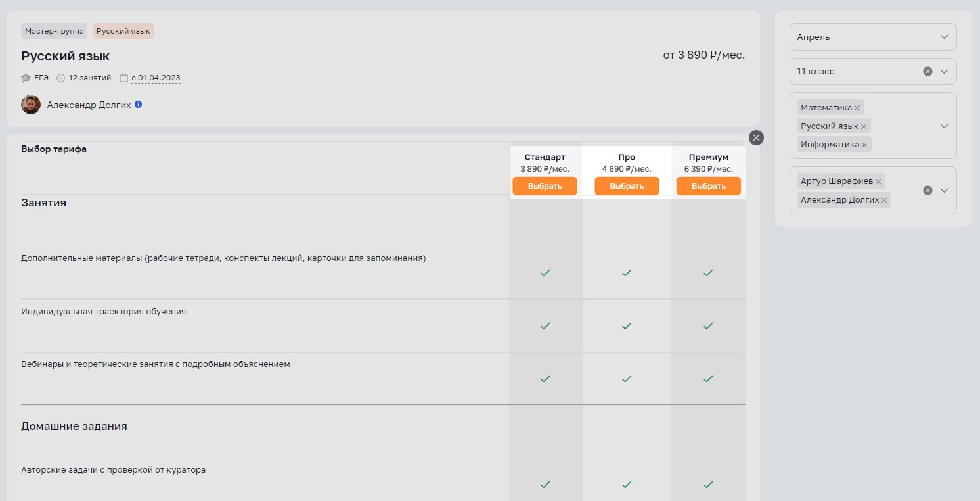Open the Апрель month dropdown
Screen dimensions: 980x501
tap(873, 37)
